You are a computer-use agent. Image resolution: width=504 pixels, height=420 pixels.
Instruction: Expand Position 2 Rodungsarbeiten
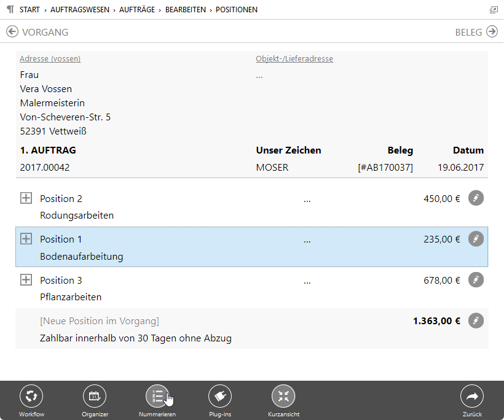26,198
